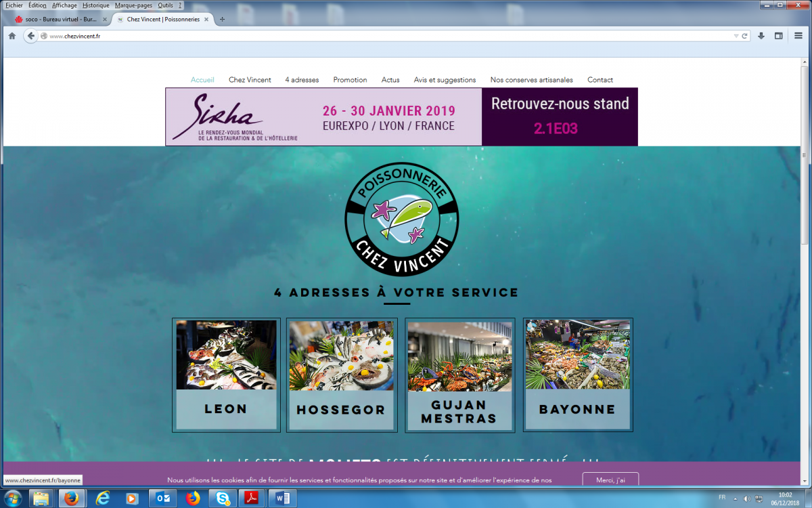Viewport: 812px width, 508px height.
Task: Open the 4 adresses nav link
Action: (302, 80)
